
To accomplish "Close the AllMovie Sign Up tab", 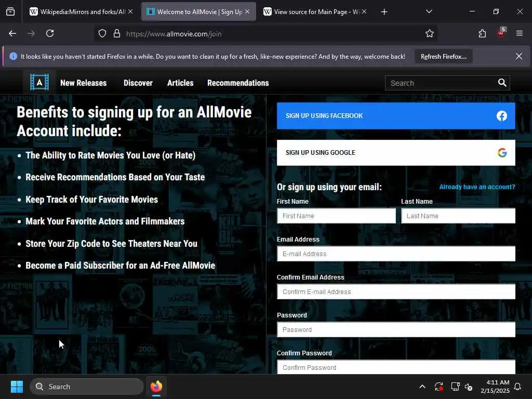I will 247,11.
